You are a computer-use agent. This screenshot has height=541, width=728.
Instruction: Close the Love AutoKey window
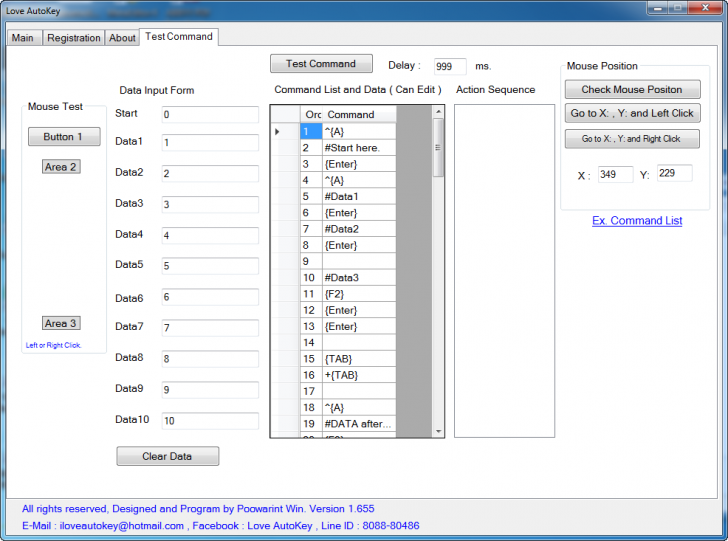(x=704, y=8)
